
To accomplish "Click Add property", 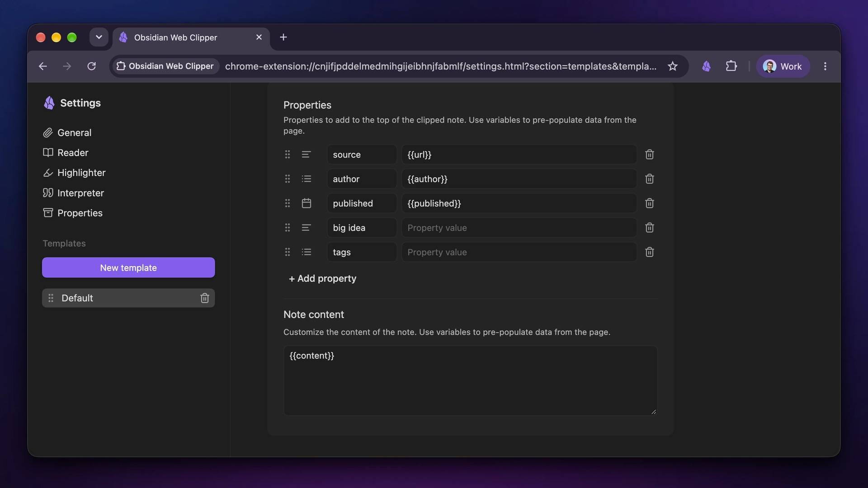I will point(322,279).
